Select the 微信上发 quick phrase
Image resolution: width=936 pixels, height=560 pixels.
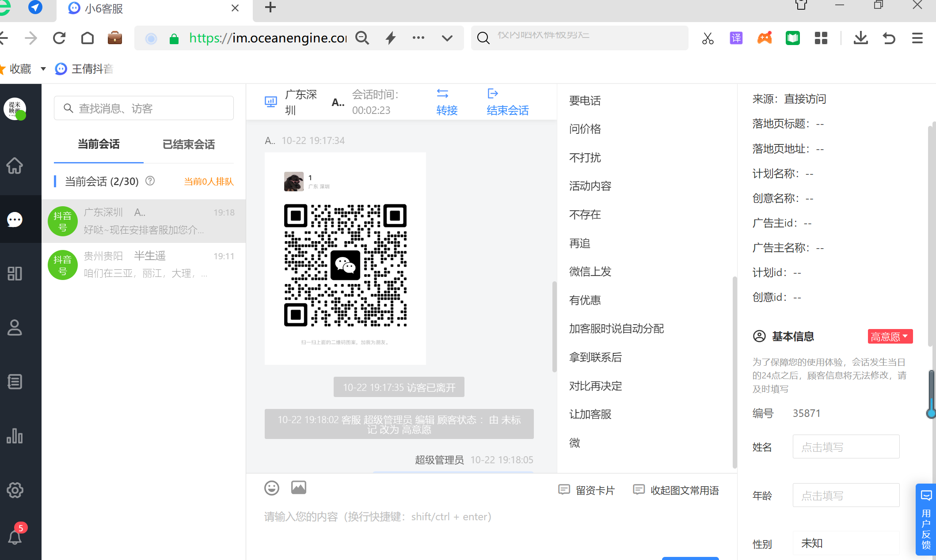click(590, 272)
